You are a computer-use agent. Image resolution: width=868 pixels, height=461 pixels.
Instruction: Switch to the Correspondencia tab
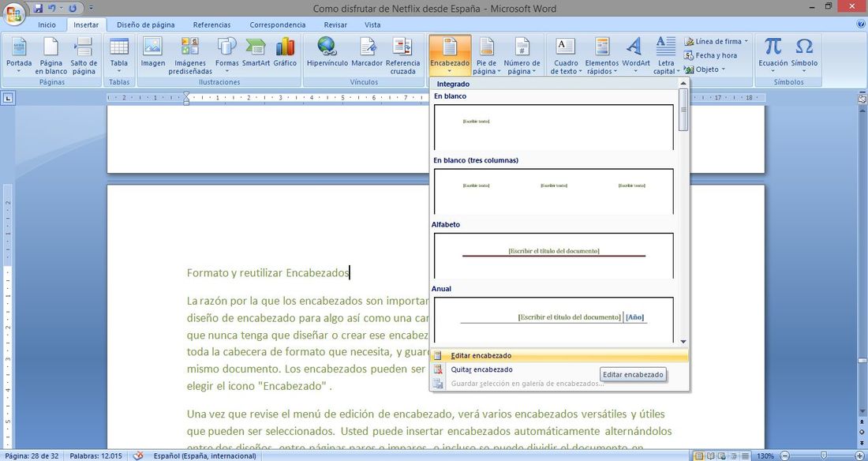click(x=277, y=25)
